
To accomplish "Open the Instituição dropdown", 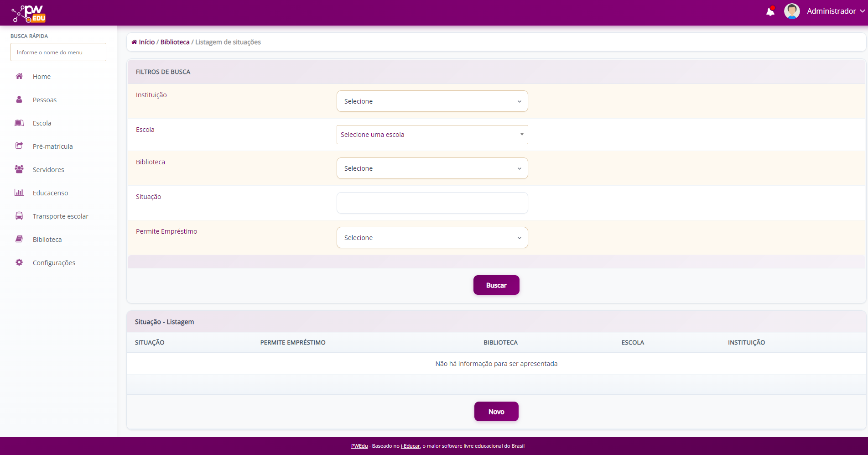I will [432, 101].
